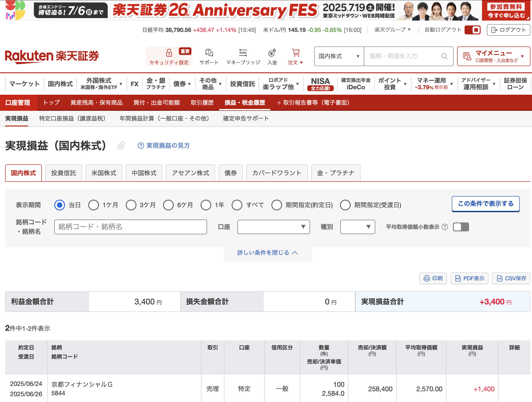
Task: Open Money Bridge bank icon
Action: [x=243, y=53]
